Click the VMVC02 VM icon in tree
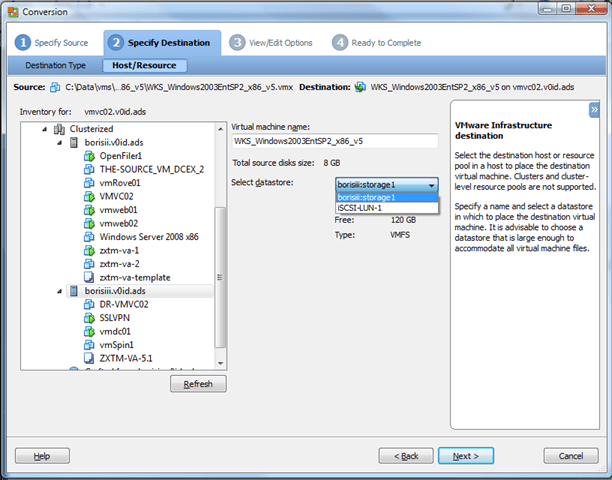Image resolution: width=612 pixels, height=480 pixels. click(88, 196)
